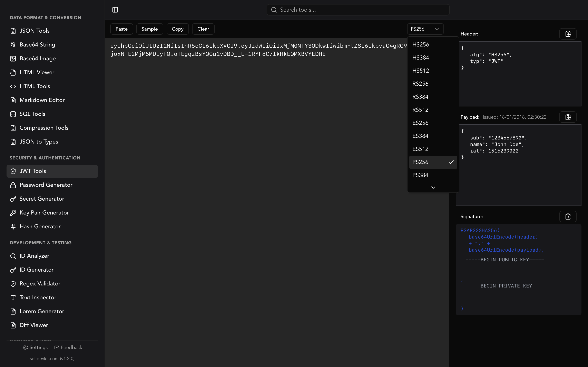Open the Feedback link

[x=68, y=347]
